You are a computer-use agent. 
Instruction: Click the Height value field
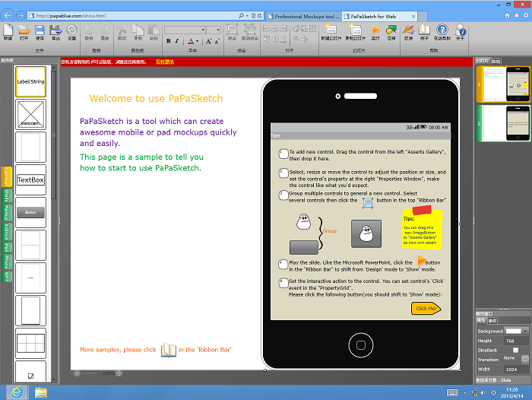(516, 341)
